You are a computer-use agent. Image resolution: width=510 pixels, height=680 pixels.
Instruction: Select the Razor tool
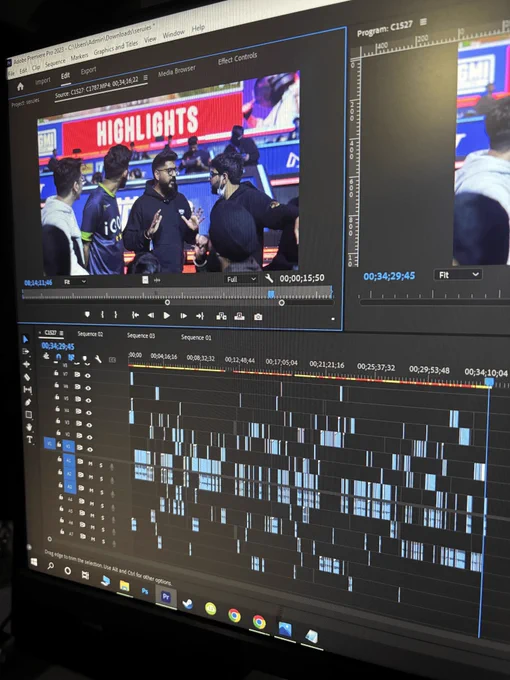click(x=27, y=377)
